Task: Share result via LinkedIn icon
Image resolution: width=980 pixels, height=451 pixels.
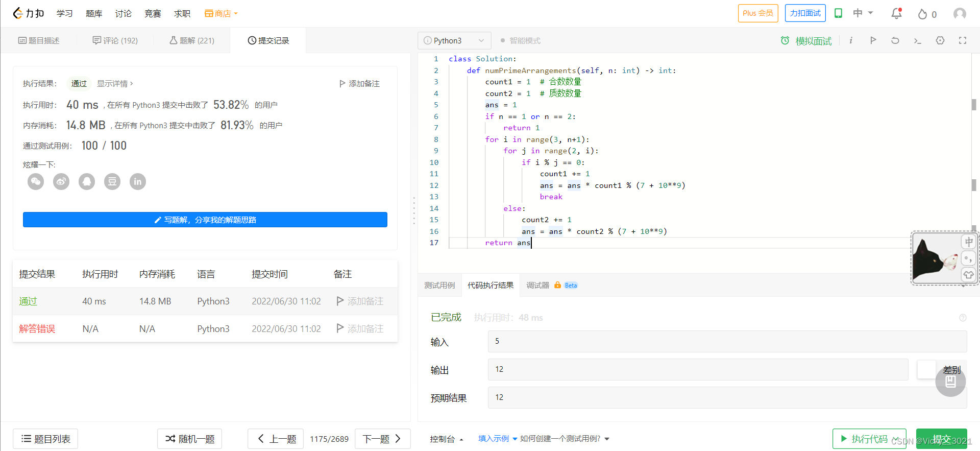Action: click(138, 181)
